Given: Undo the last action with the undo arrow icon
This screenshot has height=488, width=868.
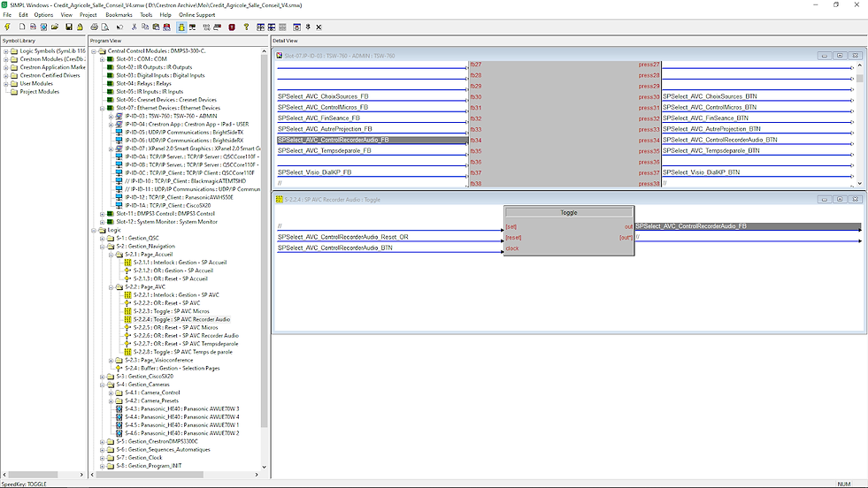Looking at the screenshot, I should 119,27.
